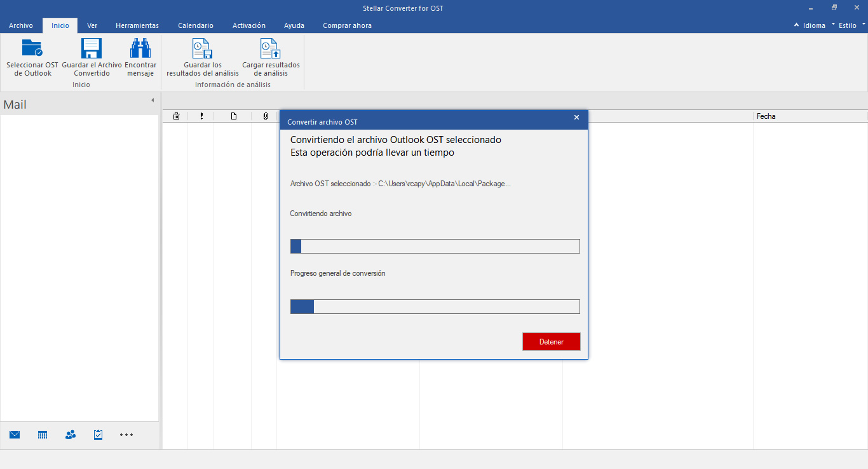The width and height of the screenshot is (868, 469).
Task: Switch to calendar view icon
Action: click(x=43, y=435)
